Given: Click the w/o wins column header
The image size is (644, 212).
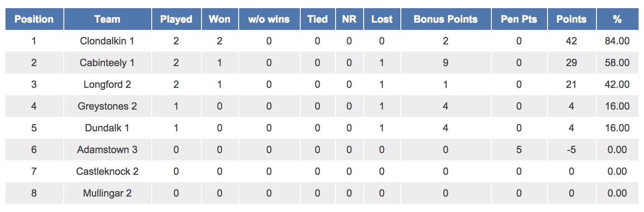Looking at the screenshot, I should pos(269,19).
